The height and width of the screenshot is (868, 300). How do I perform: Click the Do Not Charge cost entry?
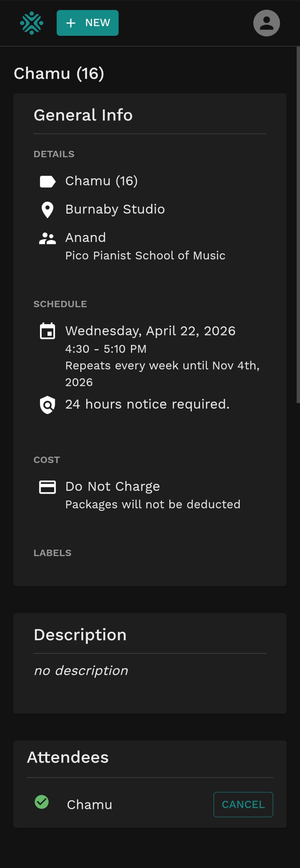click(x=113, y=487)
